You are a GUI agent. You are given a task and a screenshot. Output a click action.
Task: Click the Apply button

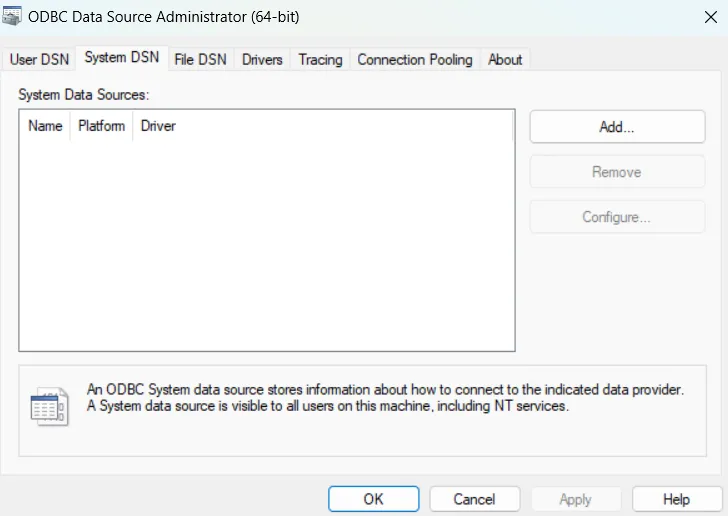click(576, 499)
